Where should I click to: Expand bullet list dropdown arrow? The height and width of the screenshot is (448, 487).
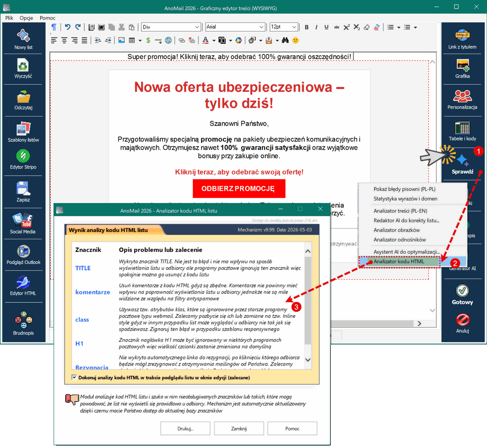coord(415,27)
